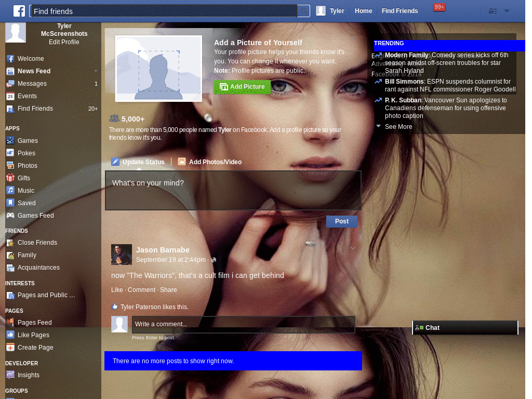Click the Insights chart icon

pyautogui.click(x=10, y=375)
